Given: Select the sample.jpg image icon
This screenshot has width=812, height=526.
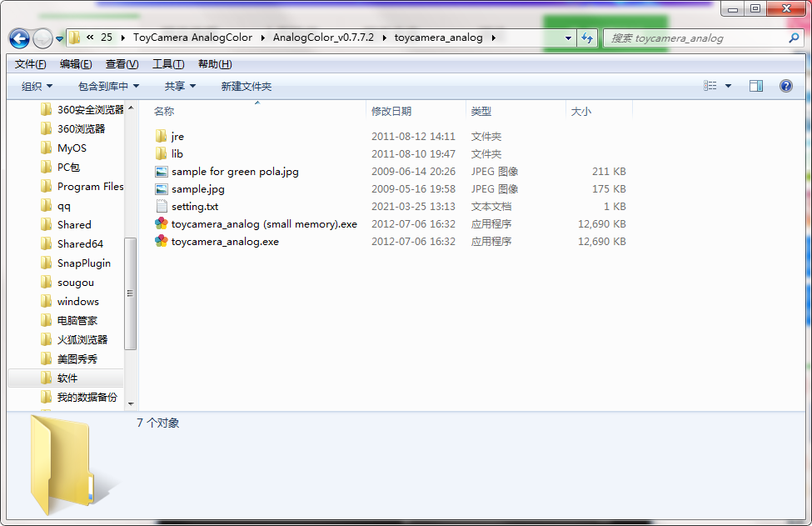Looking at the screenshot, I should pos(162,189).
